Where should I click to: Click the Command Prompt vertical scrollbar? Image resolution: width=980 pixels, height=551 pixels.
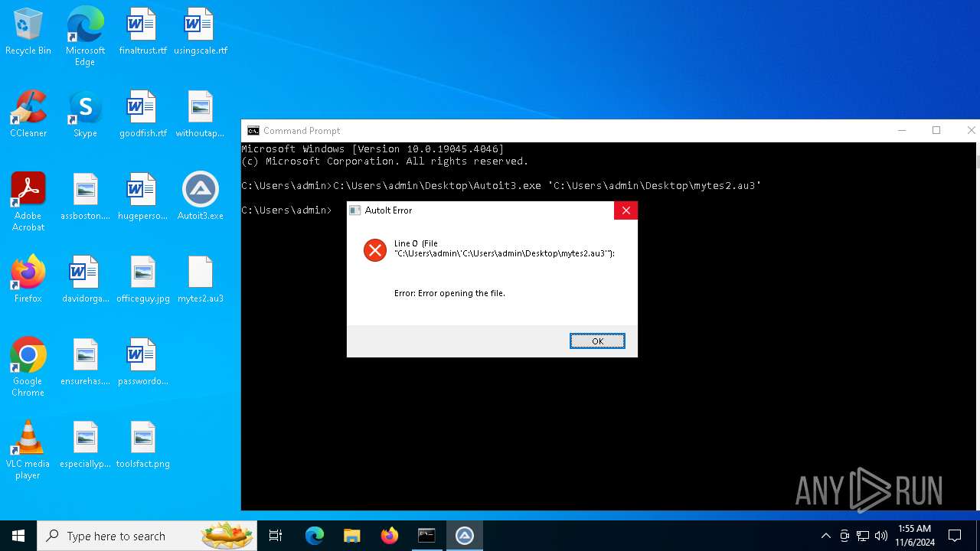(977, 325)
